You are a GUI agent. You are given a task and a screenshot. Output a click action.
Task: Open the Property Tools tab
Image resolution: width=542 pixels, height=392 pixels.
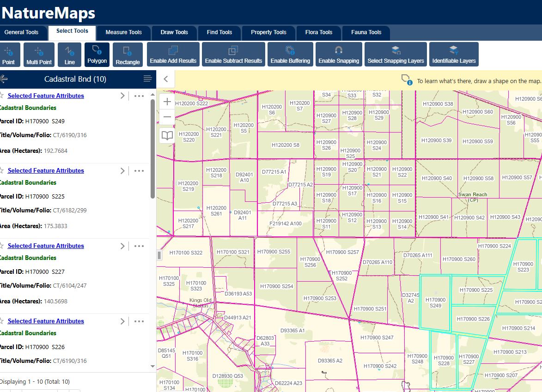point(268,32)
